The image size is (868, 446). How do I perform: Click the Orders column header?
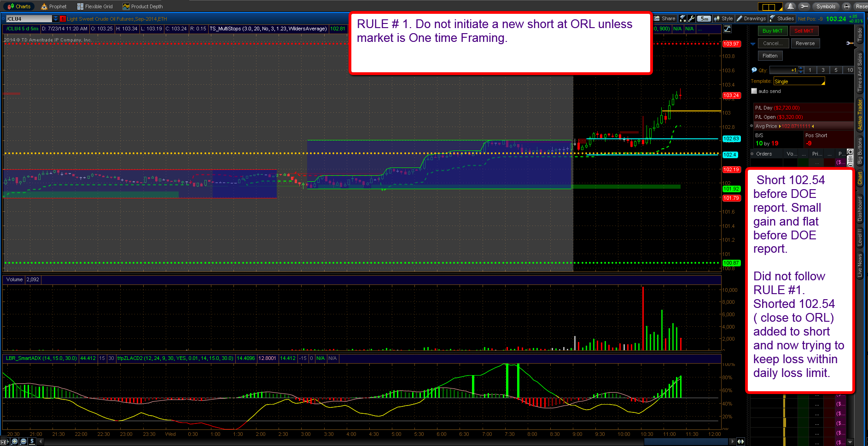click(x=764, y=154)
